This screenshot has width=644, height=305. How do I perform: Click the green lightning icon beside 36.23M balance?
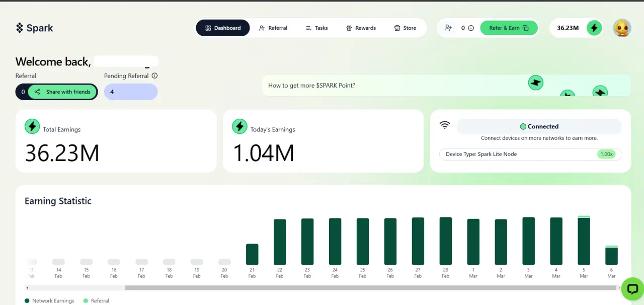[594, 28]
